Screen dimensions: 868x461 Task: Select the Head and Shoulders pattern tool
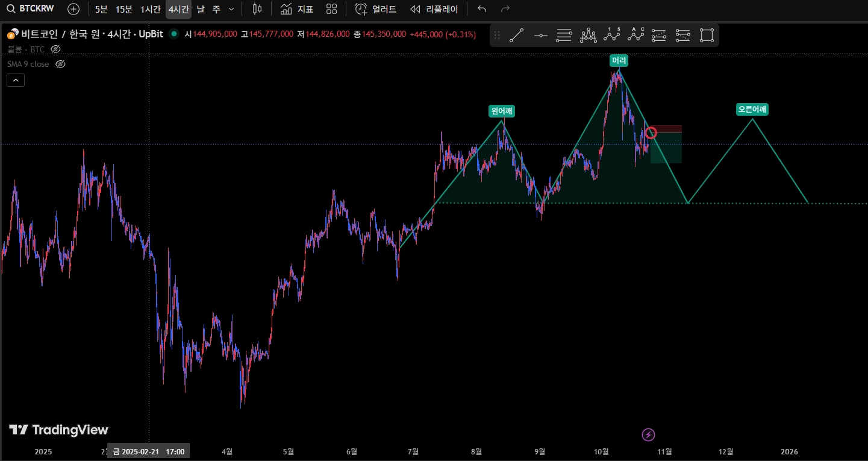589,36
